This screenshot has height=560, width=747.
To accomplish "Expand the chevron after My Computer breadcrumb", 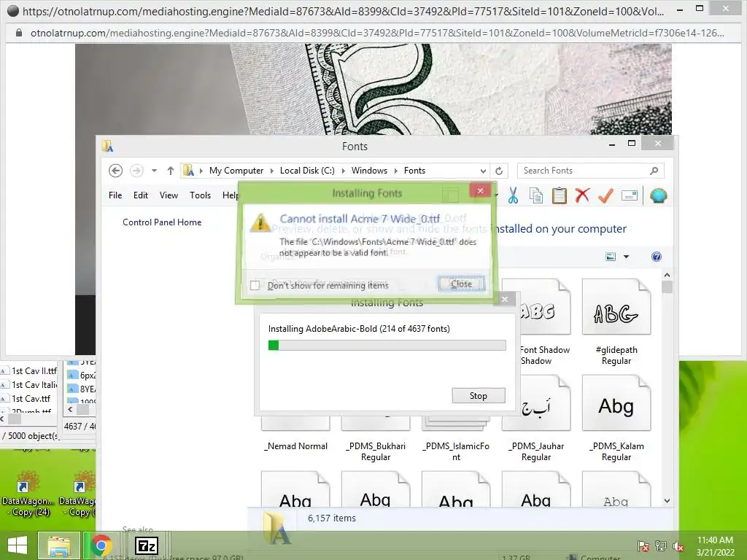I will (272, 171).
